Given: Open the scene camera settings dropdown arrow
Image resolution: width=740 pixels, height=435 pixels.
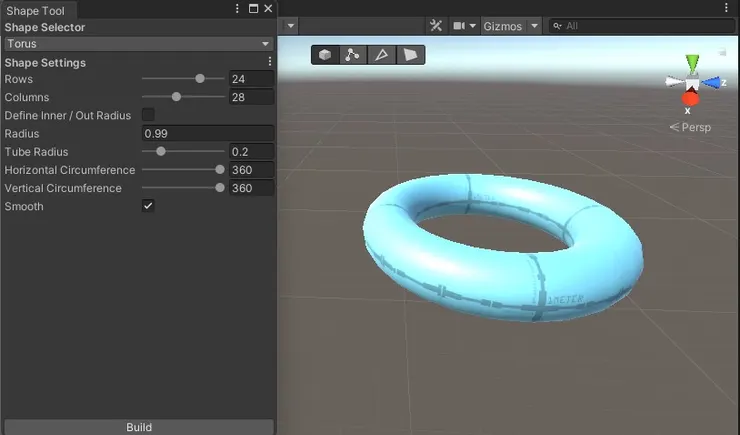Looking at the screenshot, I should tap(472, 26).
